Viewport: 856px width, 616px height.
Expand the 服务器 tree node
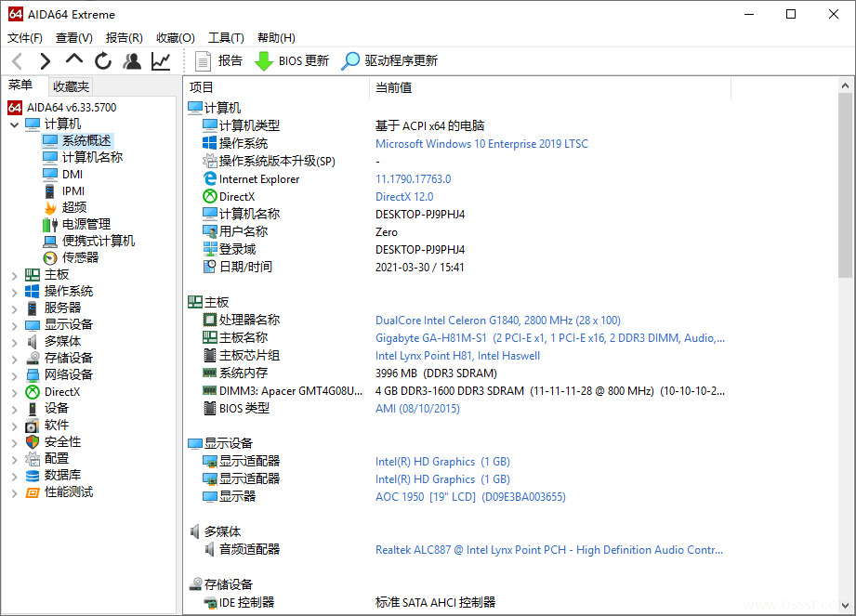pyautogui.click(x=14, y=309)
